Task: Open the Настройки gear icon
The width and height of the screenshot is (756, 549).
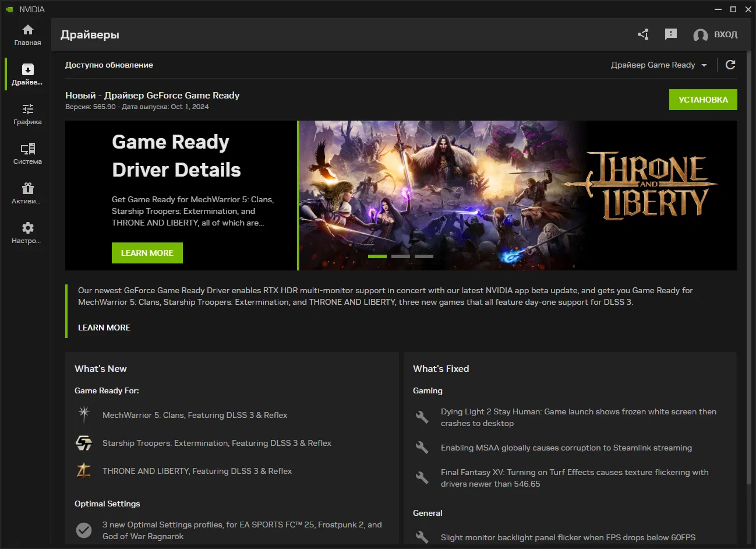Action: (x=27, y=233)
